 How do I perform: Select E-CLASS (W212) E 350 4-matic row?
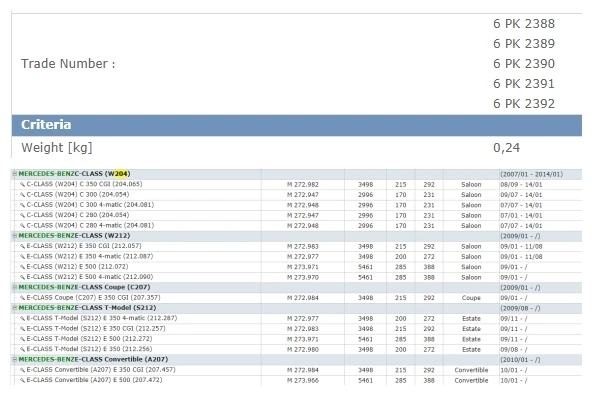[297, 256]
